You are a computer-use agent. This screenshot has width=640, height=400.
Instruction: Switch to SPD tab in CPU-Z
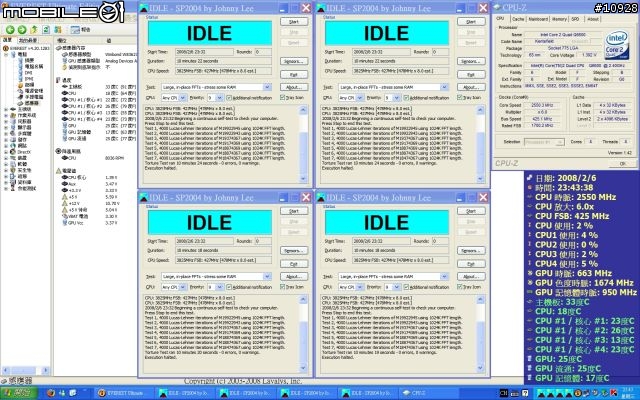tap(575, 19)
